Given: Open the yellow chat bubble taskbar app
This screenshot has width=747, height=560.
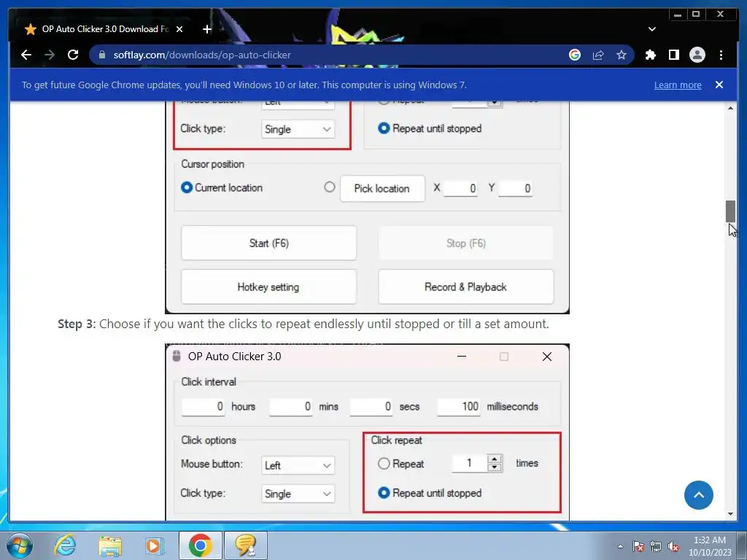Looking at the screenshot, I should (245, 545).
